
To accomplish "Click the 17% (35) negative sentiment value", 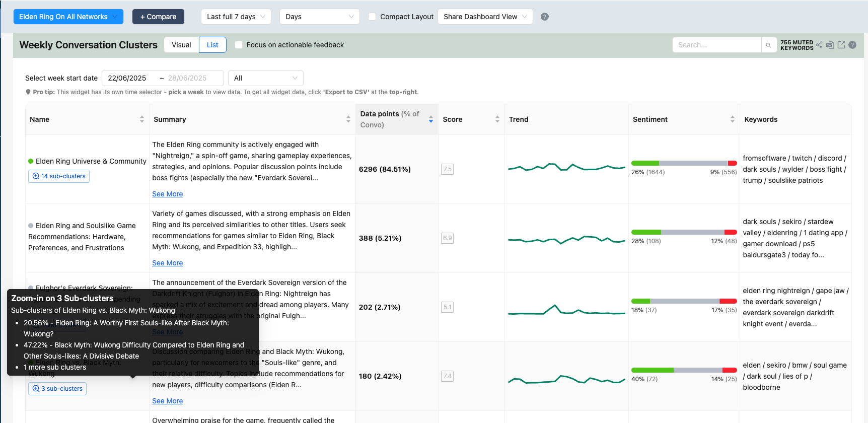I will click(x=724, y=310).
